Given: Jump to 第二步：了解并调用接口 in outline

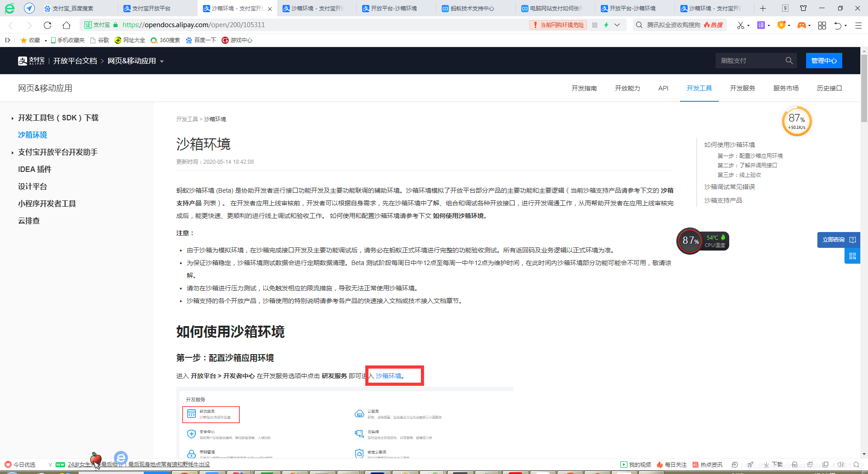Looking at the screenshot, I should tap(747, 166).
